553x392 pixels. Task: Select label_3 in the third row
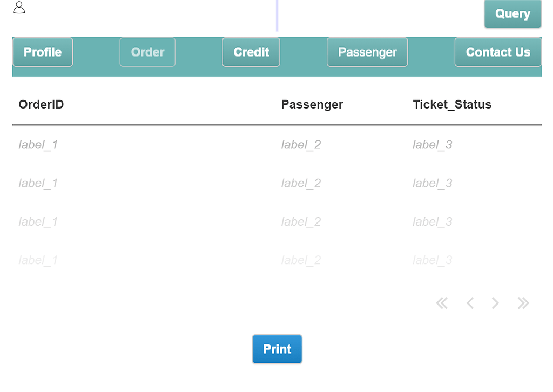[433, 221]
